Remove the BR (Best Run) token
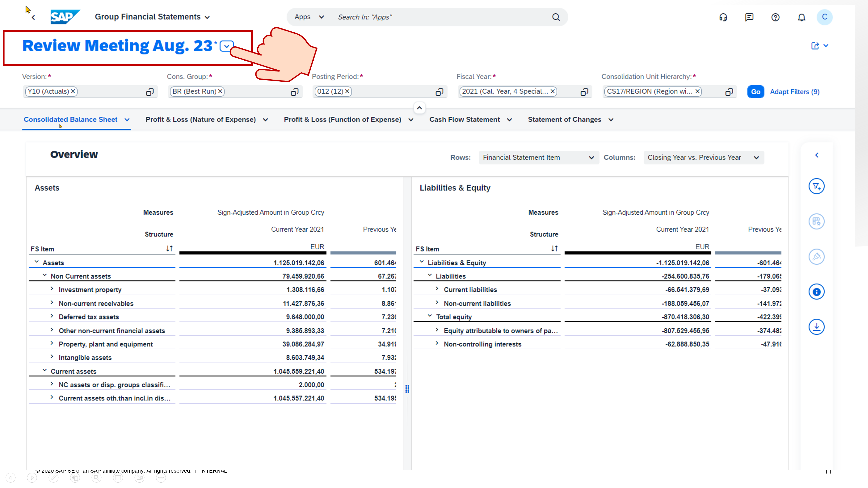Screen dimensions: 868x488 point(220,91)
